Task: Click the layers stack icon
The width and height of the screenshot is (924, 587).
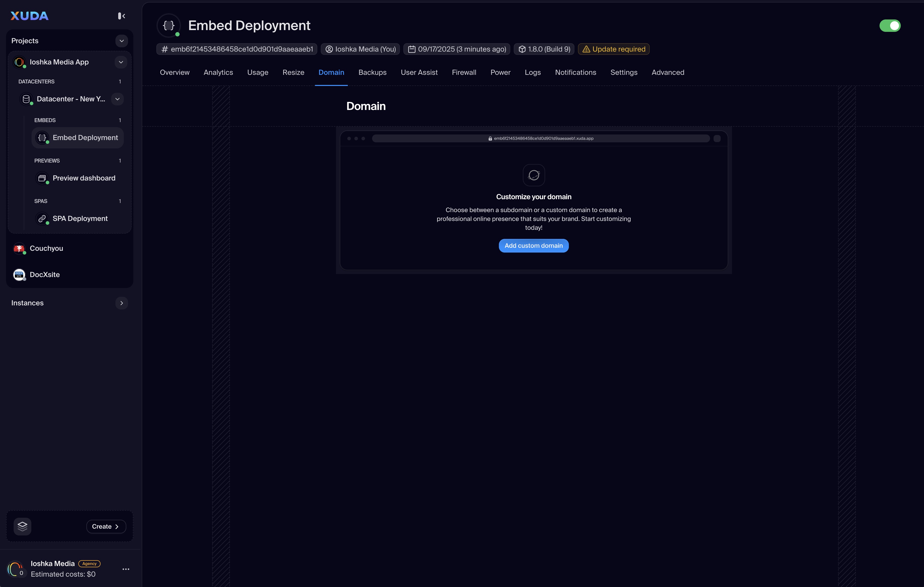Action: [22, 526]
